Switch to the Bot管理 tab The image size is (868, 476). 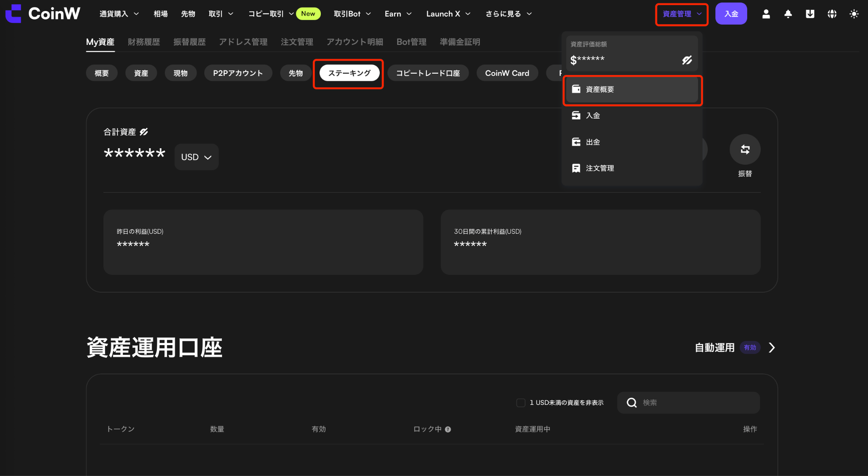pyautogui.click(x=412, y=42)
